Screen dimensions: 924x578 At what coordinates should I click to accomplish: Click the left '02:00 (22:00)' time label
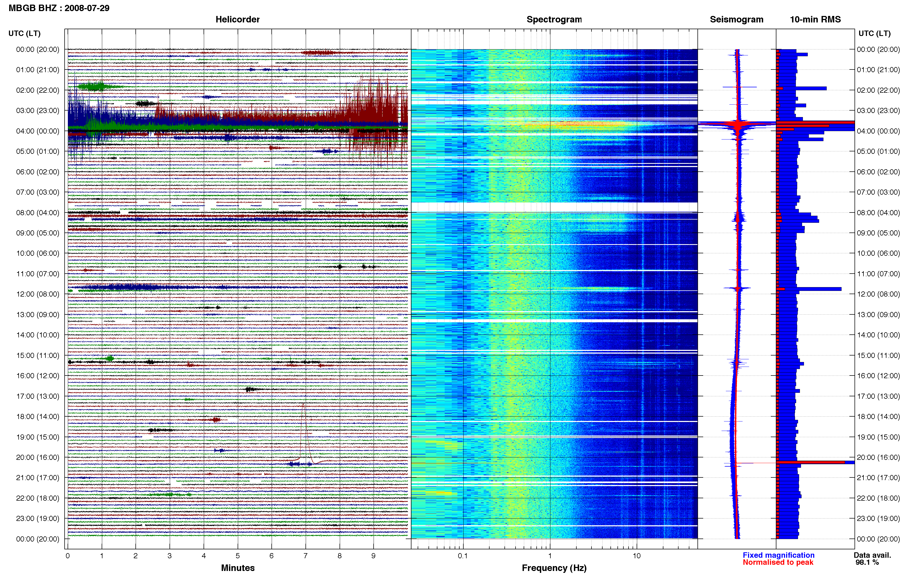[x=38, y=90]
